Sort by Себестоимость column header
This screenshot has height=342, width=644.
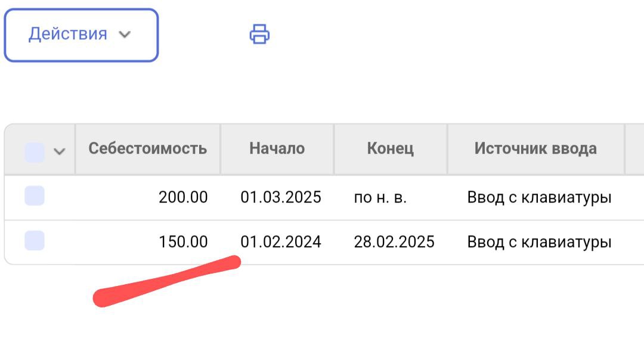(148, 148)
